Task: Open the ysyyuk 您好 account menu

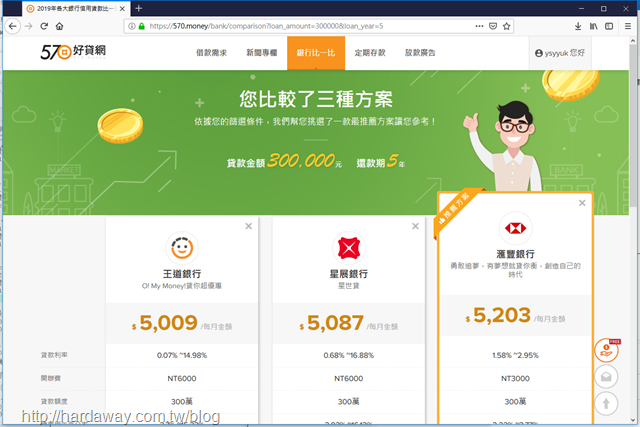Action: (x=560, y=53)
